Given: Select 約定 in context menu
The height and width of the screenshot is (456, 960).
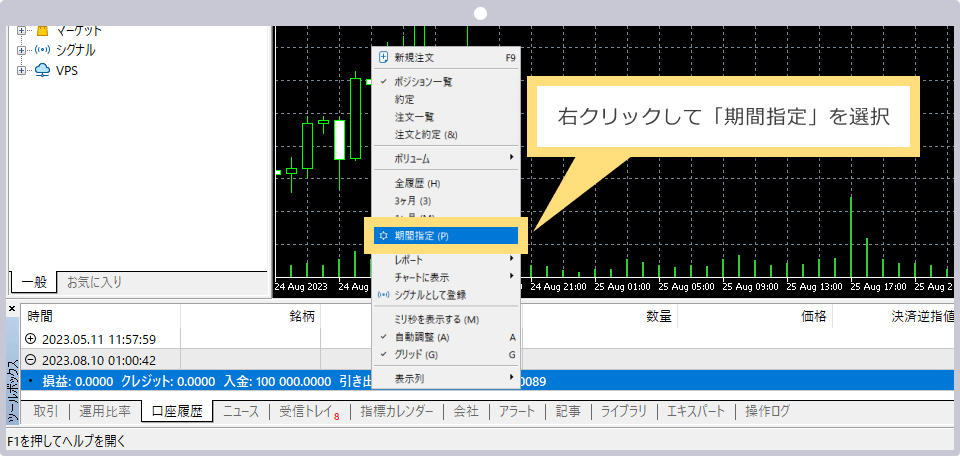Looking at the screenshot, I should (446, 99).
